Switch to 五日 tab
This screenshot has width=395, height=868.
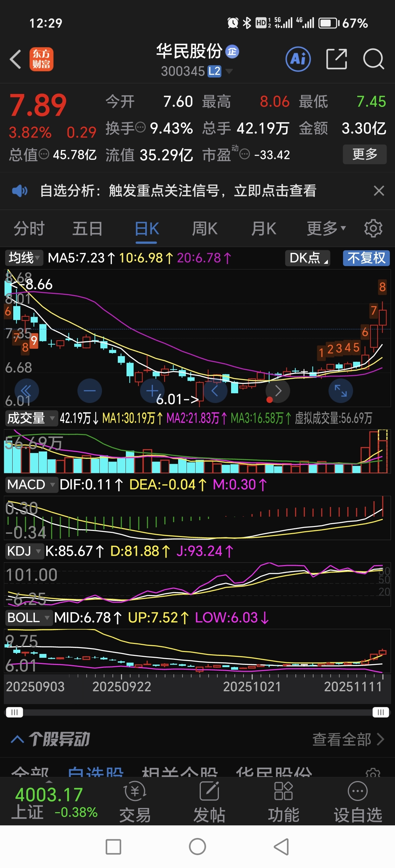(x=87, y=228)
